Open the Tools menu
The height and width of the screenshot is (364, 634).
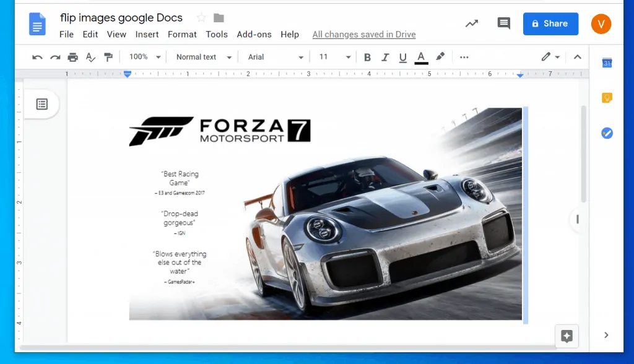pyautogui.click(x=216, y=35)
